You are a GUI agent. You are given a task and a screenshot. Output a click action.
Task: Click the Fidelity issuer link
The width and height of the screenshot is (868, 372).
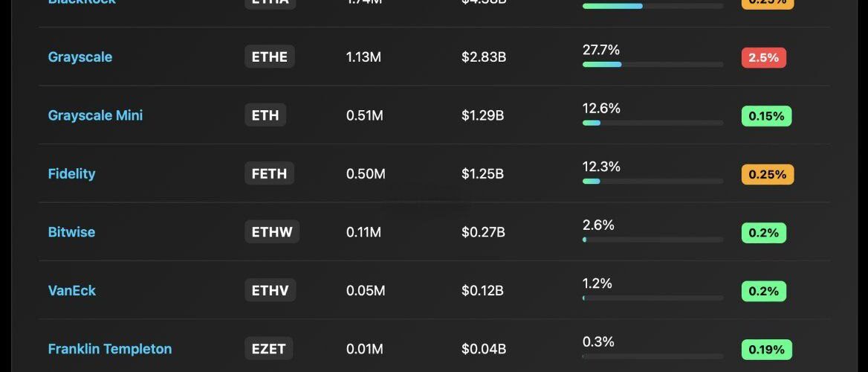pos(71,173)
